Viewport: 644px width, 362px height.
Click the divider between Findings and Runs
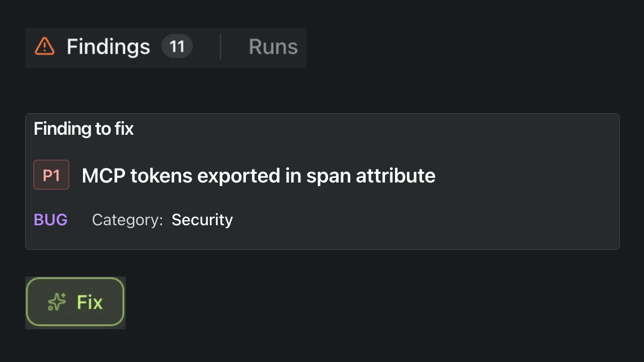[x=220, y=47]
